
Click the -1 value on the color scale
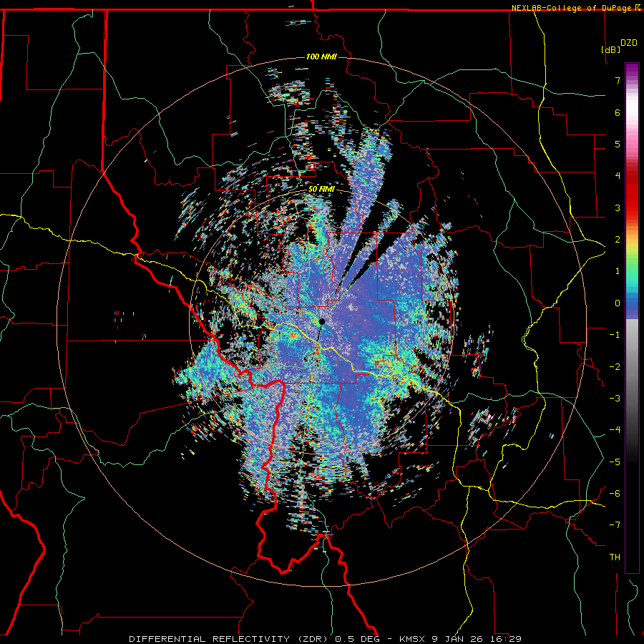(x=615, y=335)
